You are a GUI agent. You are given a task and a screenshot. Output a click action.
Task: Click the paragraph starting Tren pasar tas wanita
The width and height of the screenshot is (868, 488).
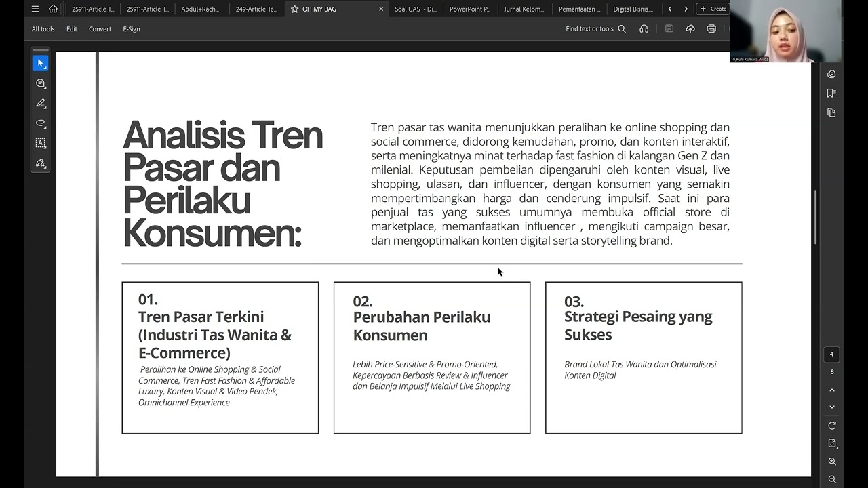(x=550, y=184)
